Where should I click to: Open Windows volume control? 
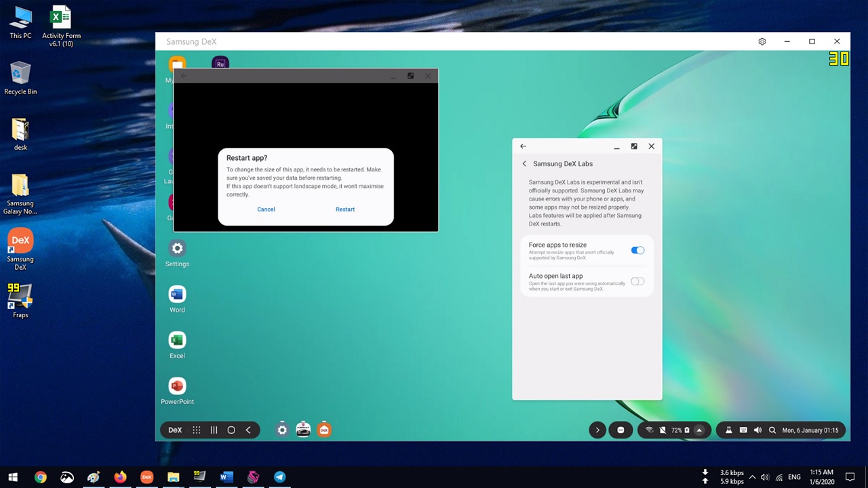coord(765,477)
